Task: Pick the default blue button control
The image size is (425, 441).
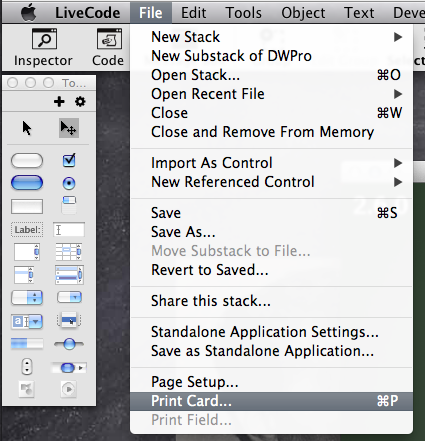Action: pos(27,183)
